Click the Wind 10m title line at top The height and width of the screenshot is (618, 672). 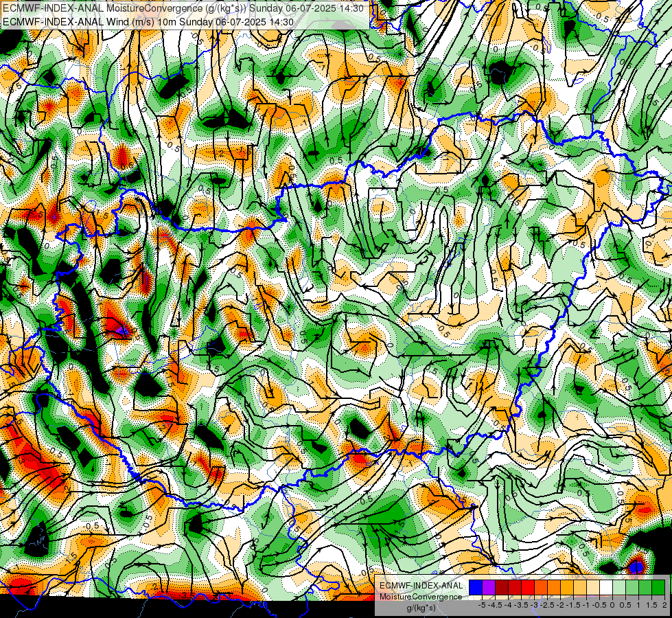coord(148,22)
